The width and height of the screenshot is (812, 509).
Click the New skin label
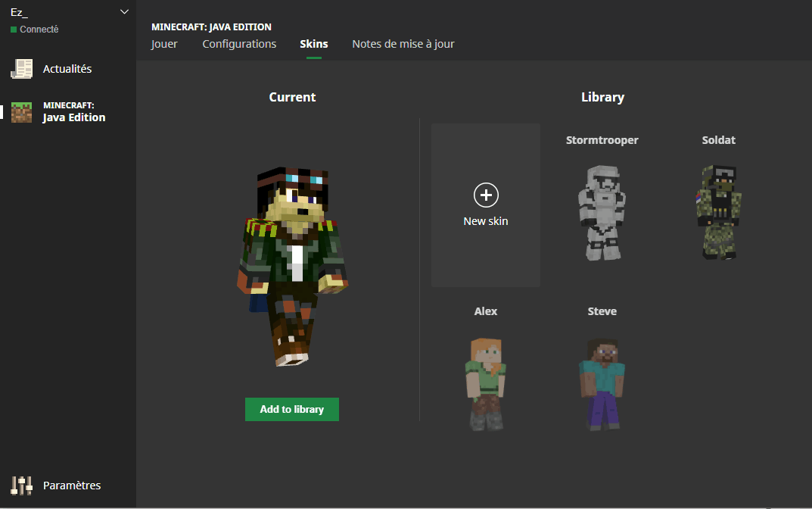[x=486, y=221]
